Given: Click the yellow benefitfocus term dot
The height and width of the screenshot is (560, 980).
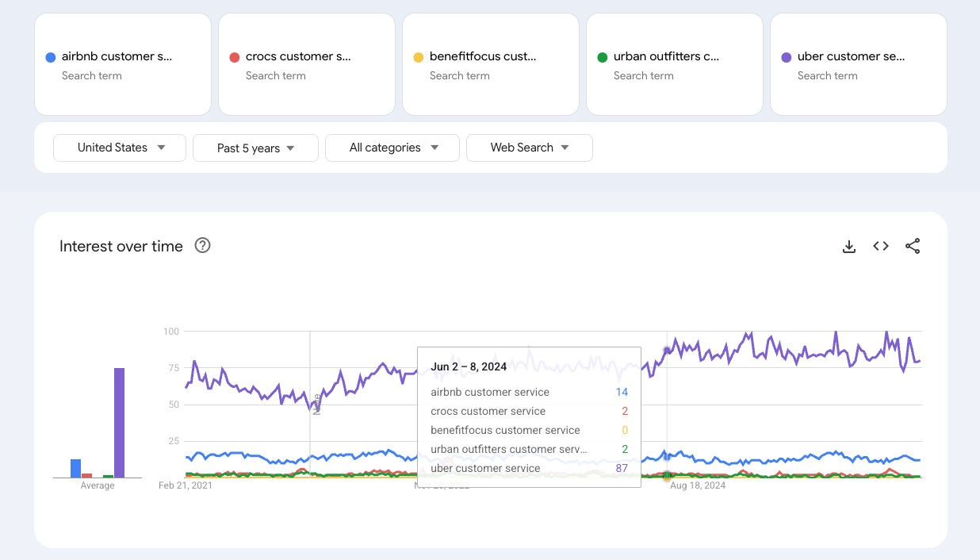Looking at the screenshot, I should click(419, 57).
